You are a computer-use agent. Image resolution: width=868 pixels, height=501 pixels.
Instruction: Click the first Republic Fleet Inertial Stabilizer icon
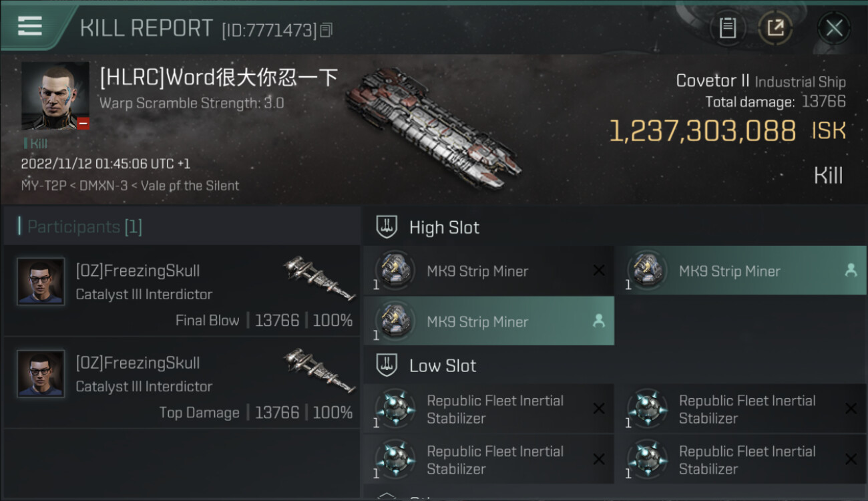[395, 409]
